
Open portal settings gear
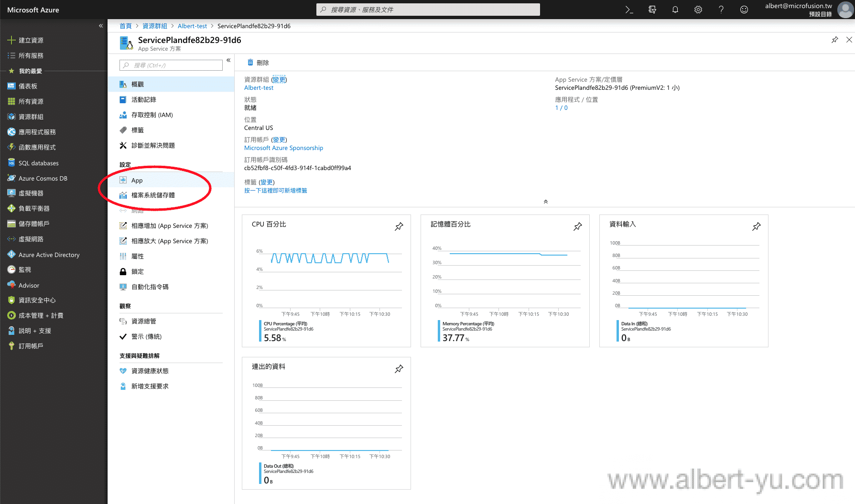click(698, 10)
